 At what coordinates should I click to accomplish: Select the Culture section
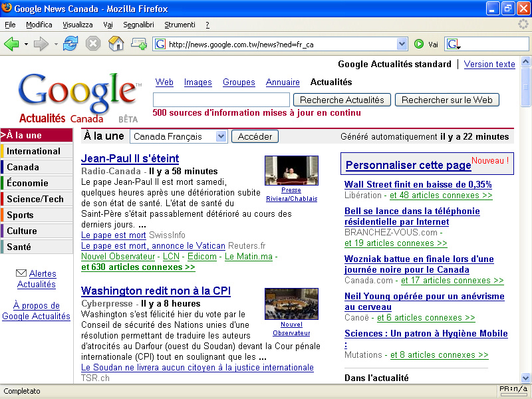[x=37, y=231]
